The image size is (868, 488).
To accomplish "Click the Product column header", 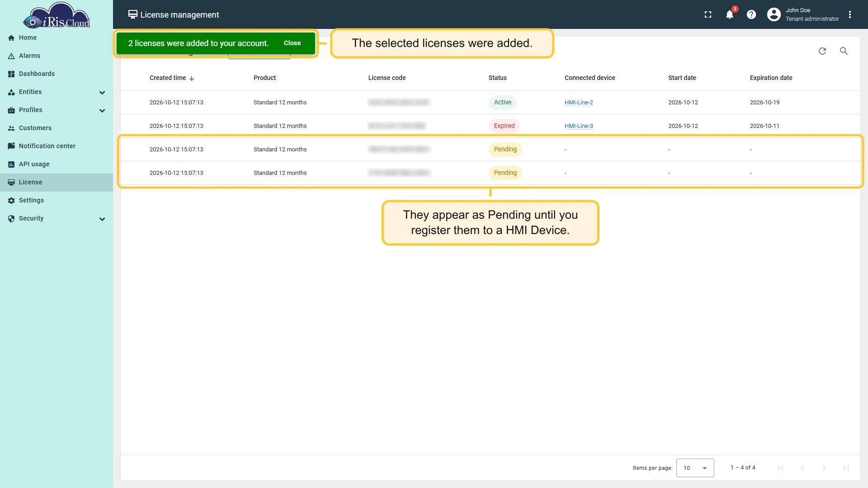I will 264,78.
